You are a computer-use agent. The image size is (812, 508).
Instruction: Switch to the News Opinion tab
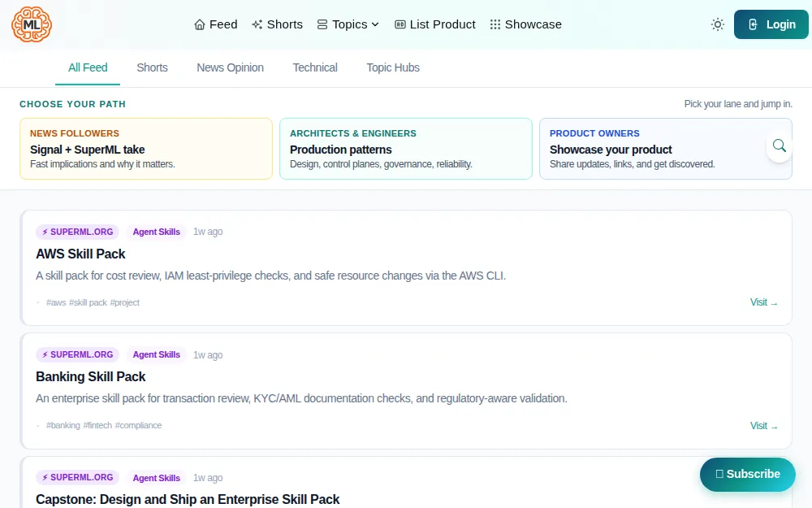pos(230,68)
